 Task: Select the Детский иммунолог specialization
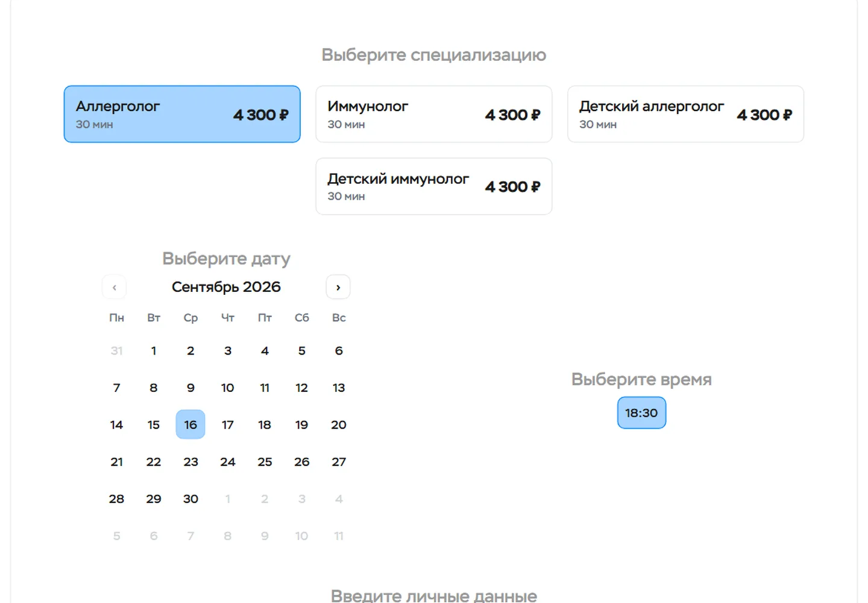pos(434,186)
